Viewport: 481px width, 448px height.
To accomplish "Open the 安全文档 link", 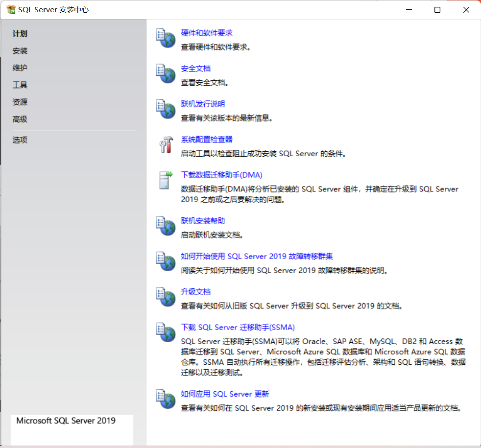I will click(195, 69).
